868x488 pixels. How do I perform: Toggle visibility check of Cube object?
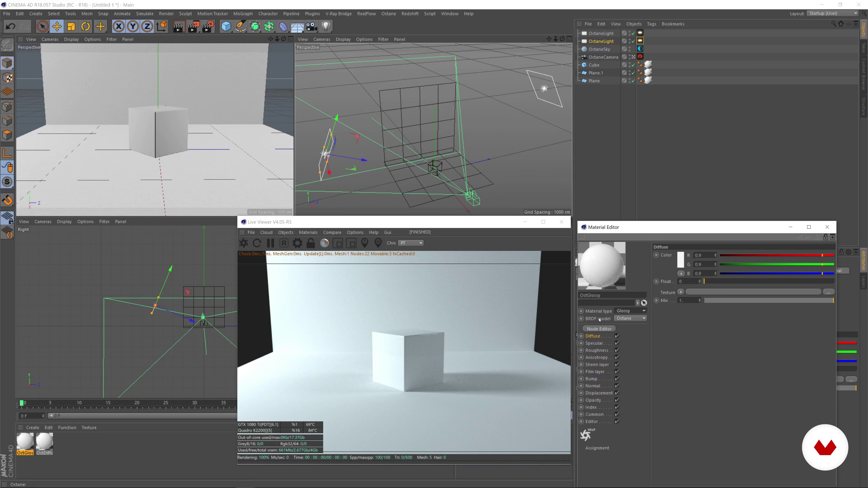[x=633, y=65]
